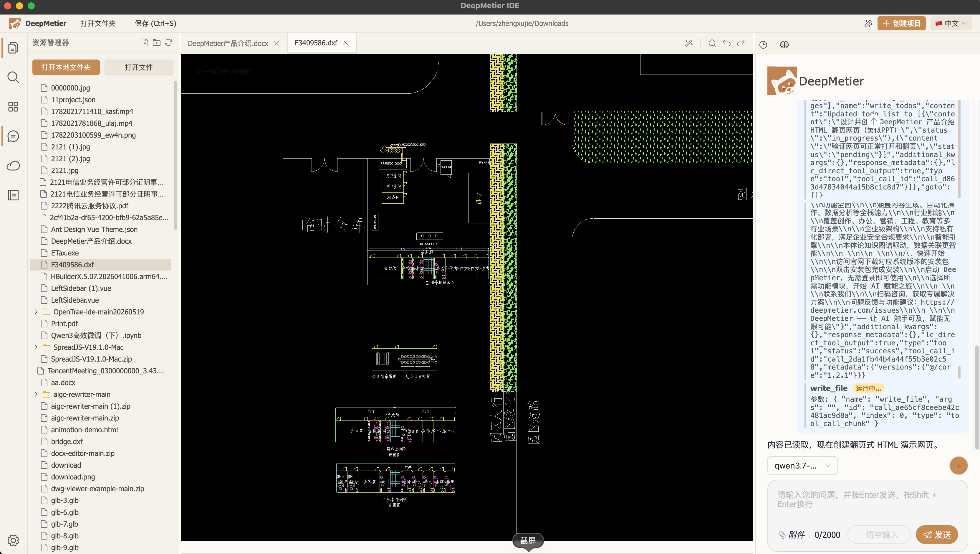
Task: Open the chat sidebar icon
Action: point(13,136)
